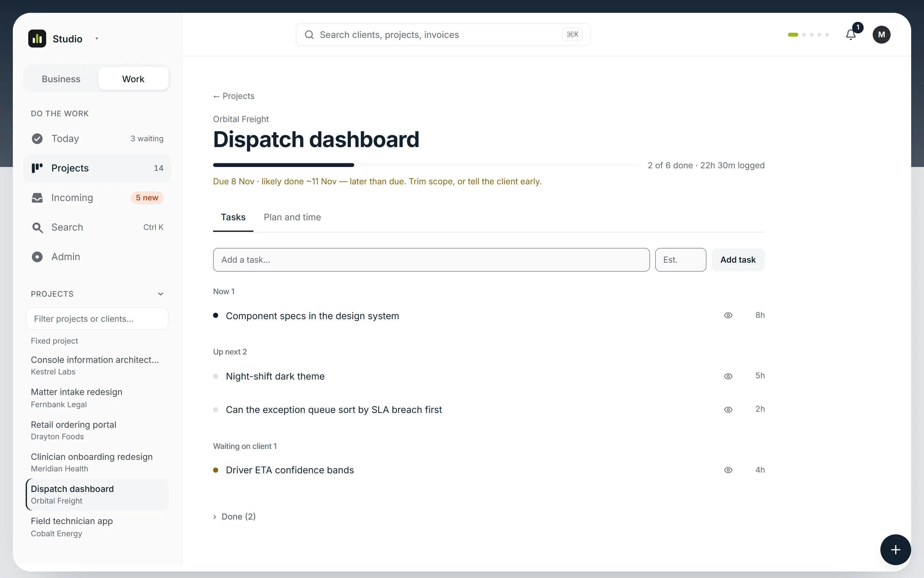This screenshot has height=578, width=924.
Task: Click status dot for Night-shift dark theme
Action: pos(216,376)
